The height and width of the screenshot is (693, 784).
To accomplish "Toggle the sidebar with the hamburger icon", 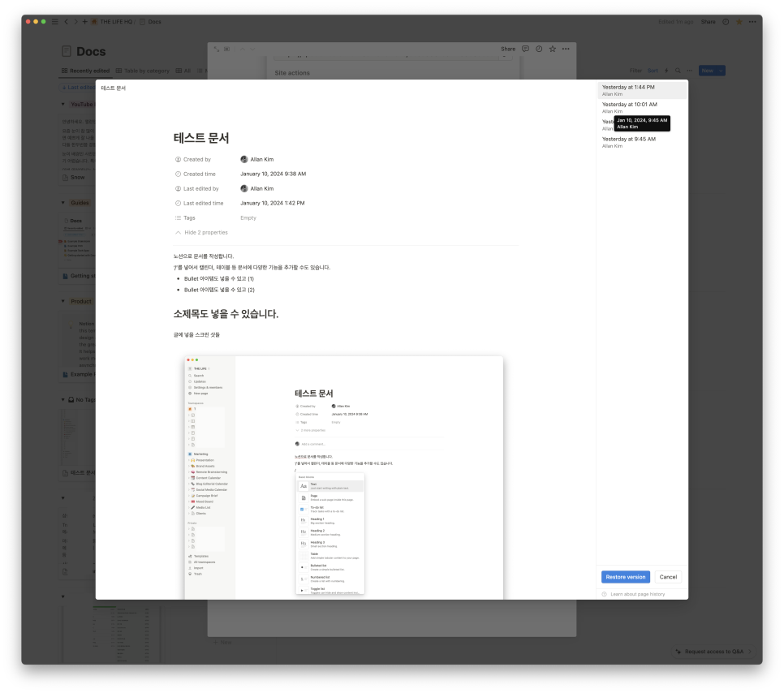I will point(55,21).
